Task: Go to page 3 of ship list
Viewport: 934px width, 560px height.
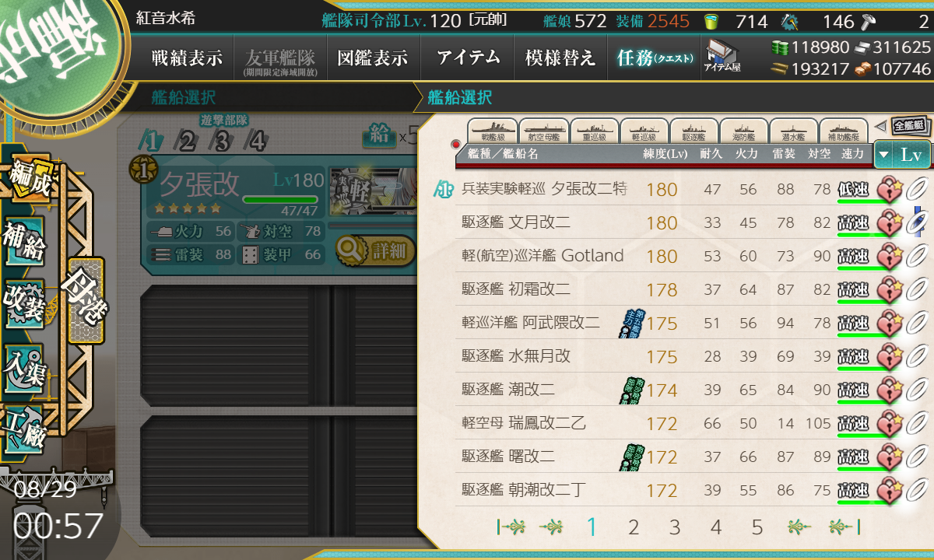Action: 674,527
